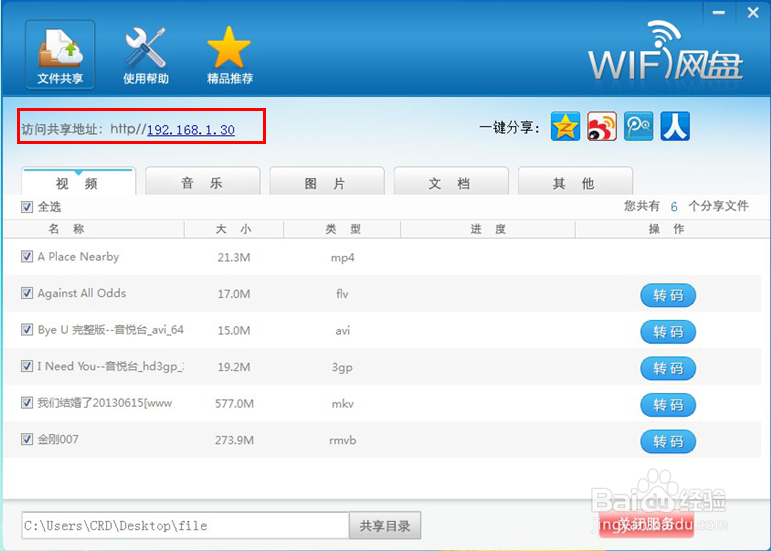
Task: Click 转码 for Against All Odds
Action: pos(668,295)
